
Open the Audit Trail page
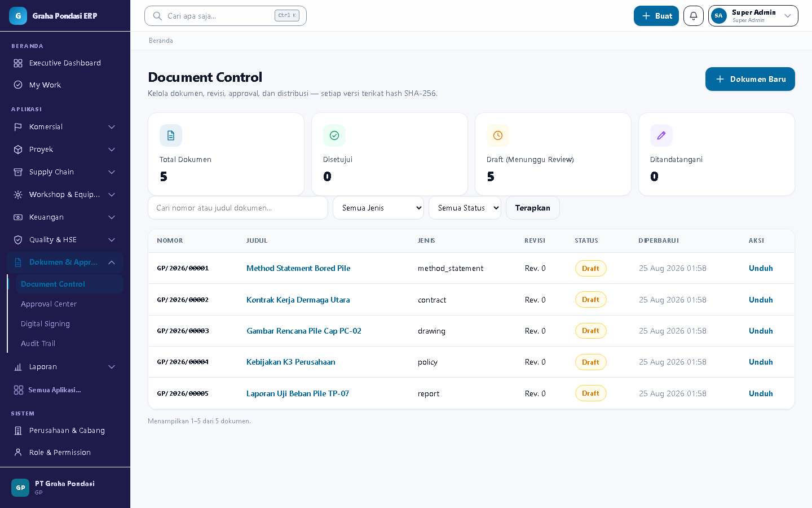coord(38,344)
